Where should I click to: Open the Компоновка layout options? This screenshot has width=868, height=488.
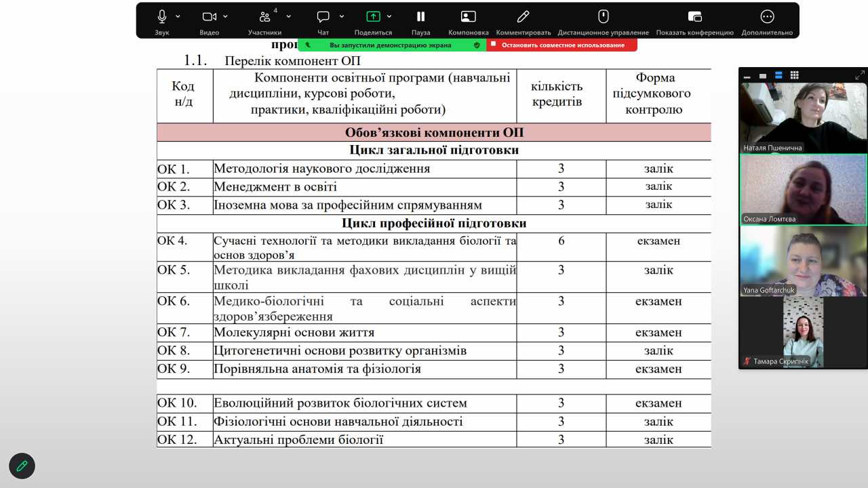click(x=468, y=17)
